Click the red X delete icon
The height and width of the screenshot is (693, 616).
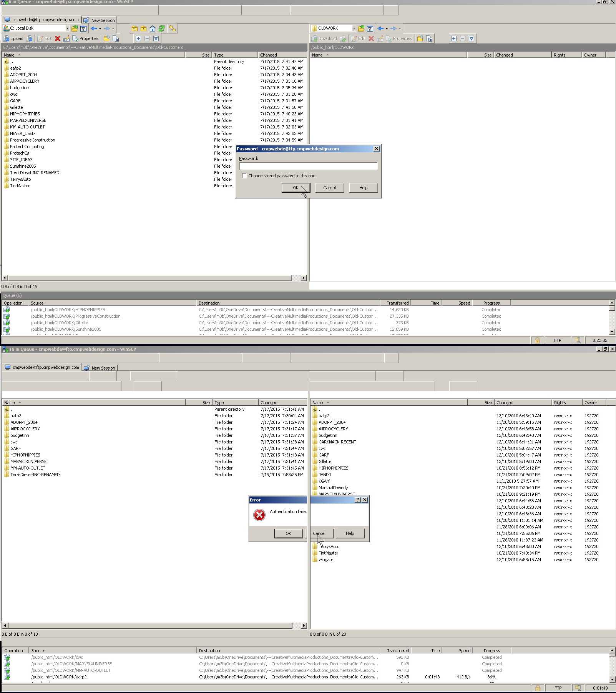coord(57,38)
